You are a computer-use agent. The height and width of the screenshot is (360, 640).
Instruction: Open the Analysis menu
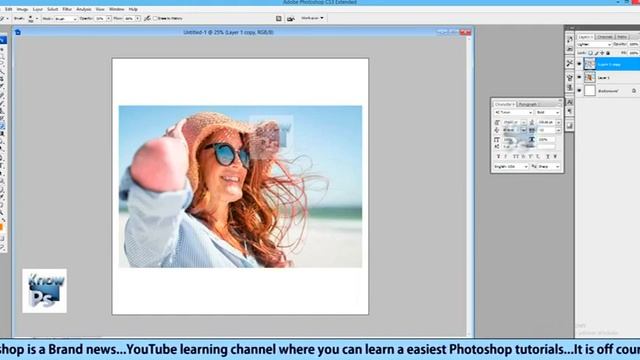click(x=84, y=9)
